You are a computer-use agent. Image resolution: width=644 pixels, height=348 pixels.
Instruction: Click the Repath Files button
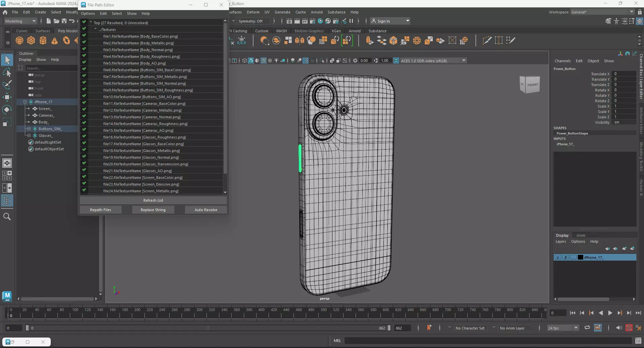pos(100,210)
